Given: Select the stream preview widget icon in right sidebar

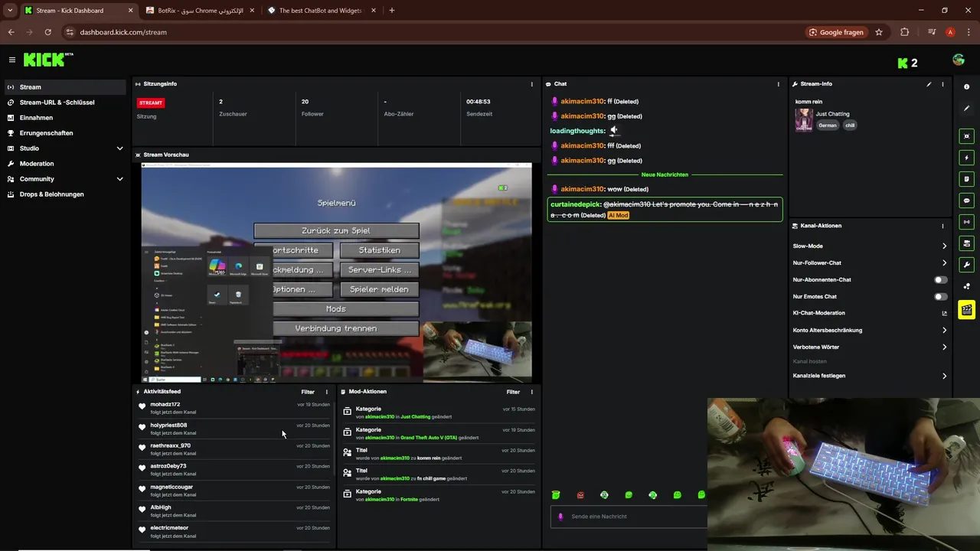Looking at the screenshot, I should 966,135.
